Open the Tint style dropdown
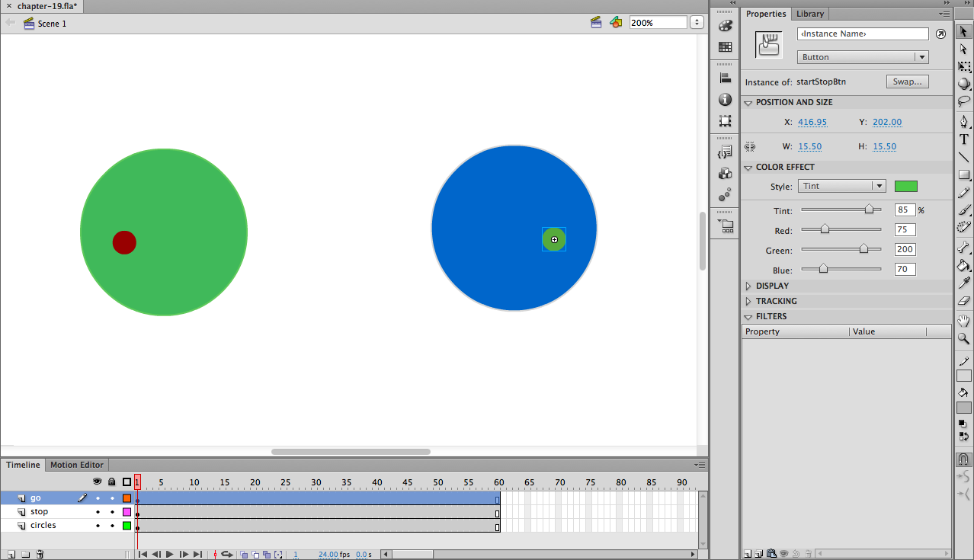974x560 pixels. tap(841, 186)
